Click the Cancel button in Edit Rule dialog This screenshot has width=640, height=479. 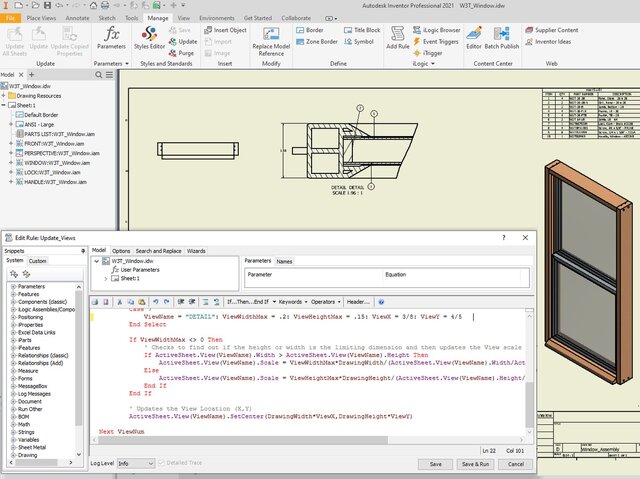click(515, 464)
